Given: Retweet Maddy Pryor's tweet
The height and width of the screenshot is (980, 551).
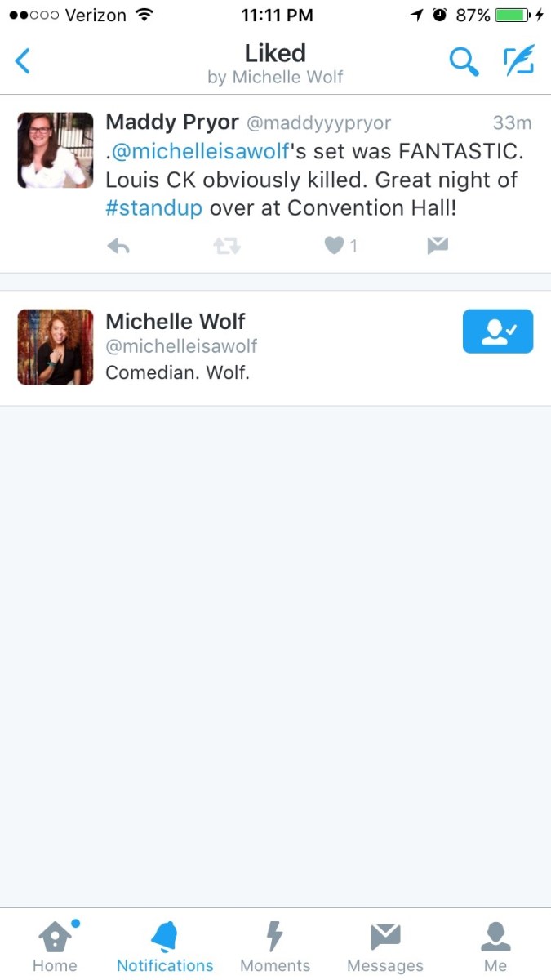Looking at the screenshot, I should pyautogui.click(x=227, y=246).
